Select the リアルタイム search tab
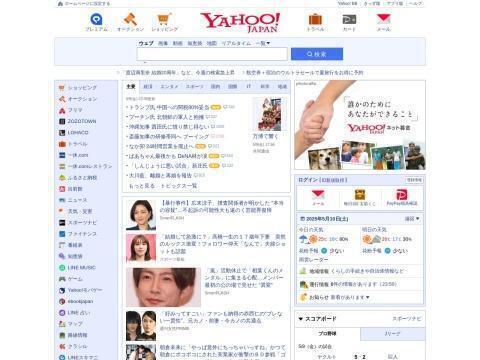 (236, 43)
